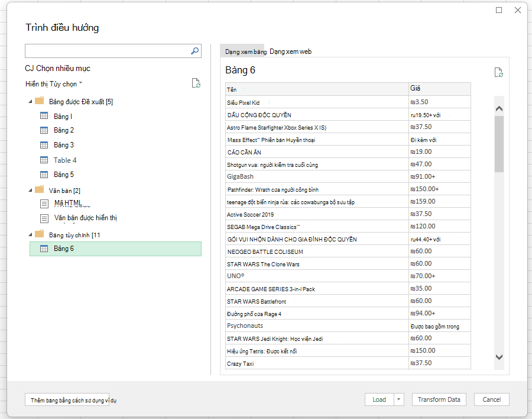Screen dimensions: 532x419
Task: Click preview scrollbar up arrow
Action: point(499,109)
